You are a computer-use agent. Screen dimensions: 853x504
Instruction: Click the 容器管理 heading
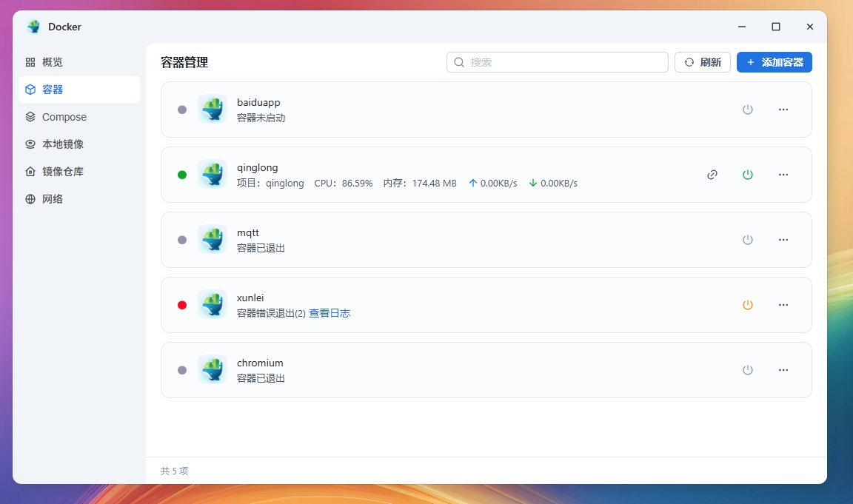pyautogui.click(x=184, y=62)
